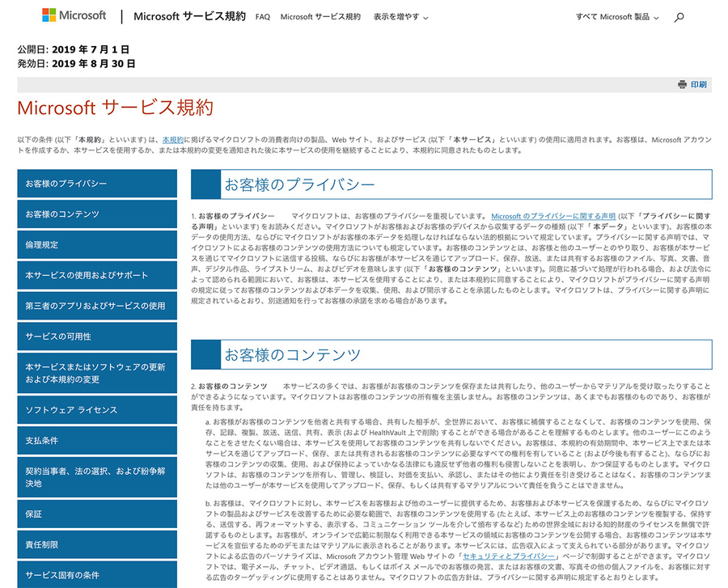Jump to お客様のプライバシー in the sidebar

tap(97, 184)
